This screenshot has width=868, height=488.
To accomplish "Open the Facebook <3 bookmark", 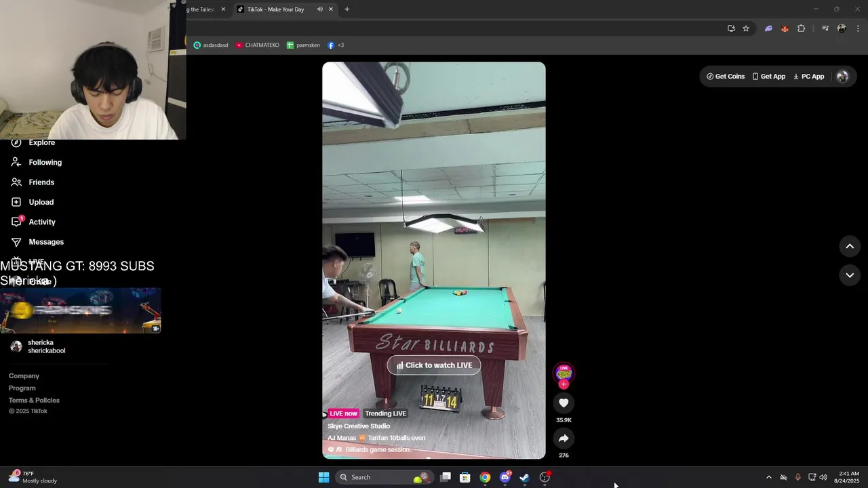I will [336, 45].
